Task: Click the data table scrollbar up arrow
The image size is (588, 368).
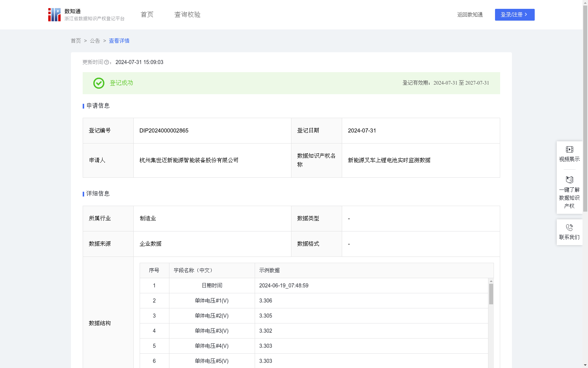Action: (x=491, y=281)
